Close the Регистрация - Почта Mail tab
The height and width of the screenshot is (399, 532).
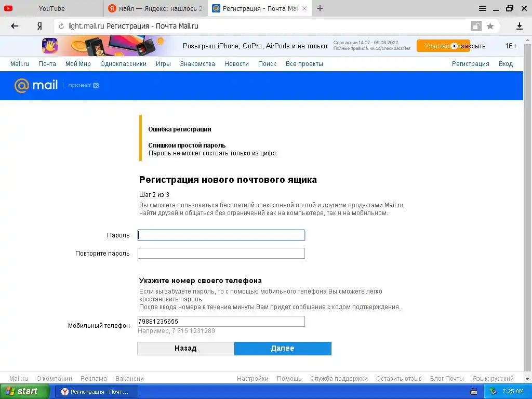pos(304,8)
